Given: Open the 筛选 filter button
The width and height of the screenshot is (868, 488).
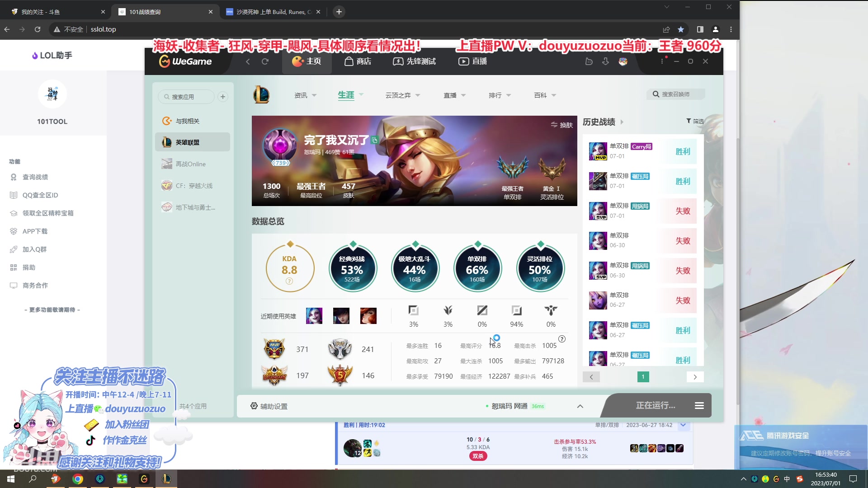Looking at the screenshot, I should (695, 121).
